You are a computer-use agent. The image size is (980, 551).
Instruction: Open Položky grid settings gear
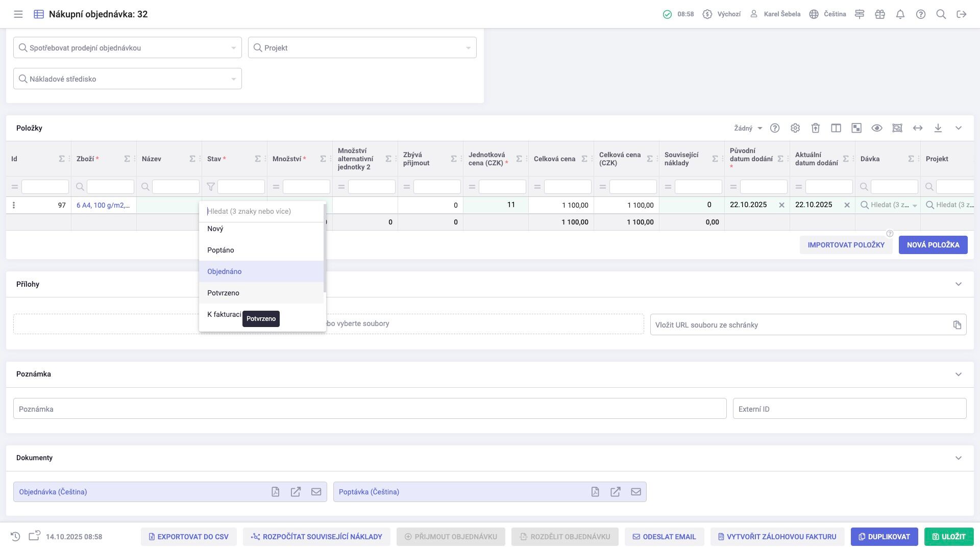pyautogui.click(x=795, y=128)
